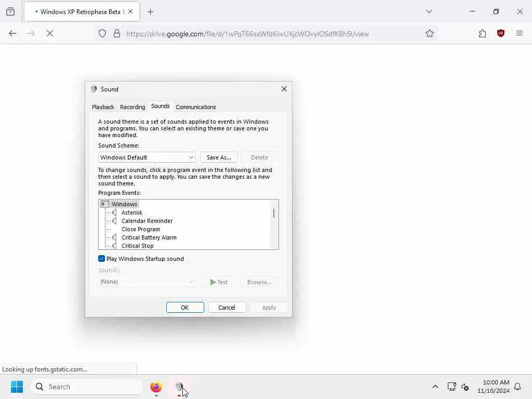Click the uBlock Origin icon
Image resolution: width=532 pixels, height=399 pixels.
coord(500,33)
